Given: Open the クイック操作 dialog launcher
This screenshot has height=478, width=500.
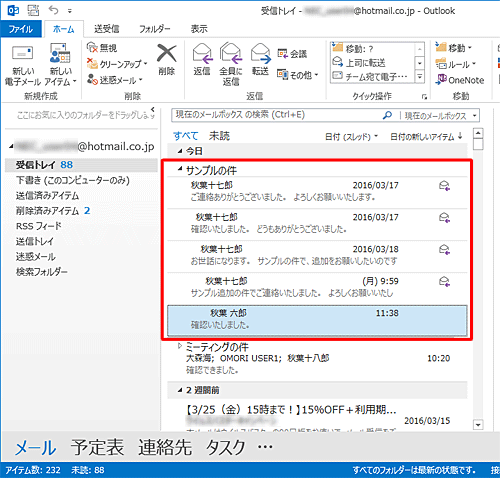Looking at the screenshot, I should click(424, 97).
